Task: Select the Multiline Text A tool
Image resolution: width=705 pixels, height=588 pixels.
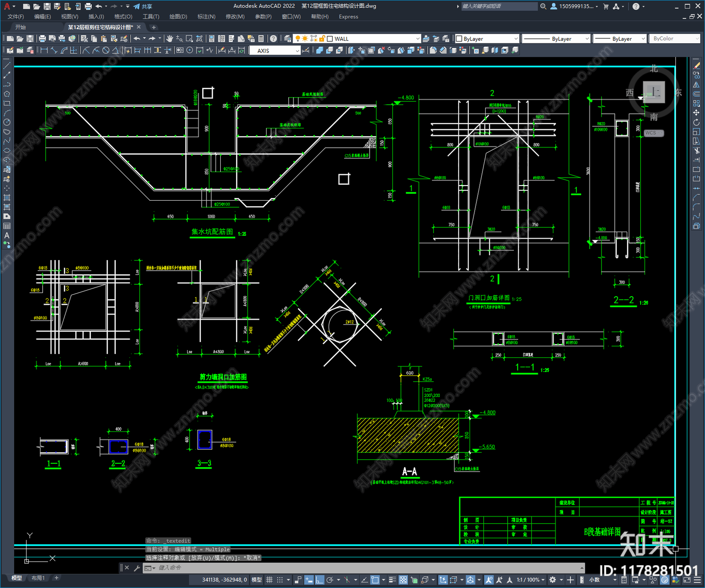Action: coord(7,235)
